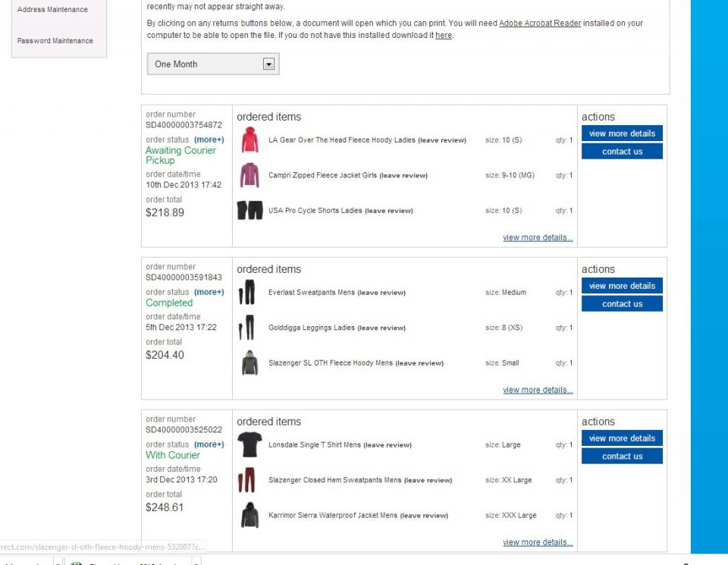This screenshot has height=565, width=728.
Task: Click contact us for the Completed order
Action: [x=622, y=304]
